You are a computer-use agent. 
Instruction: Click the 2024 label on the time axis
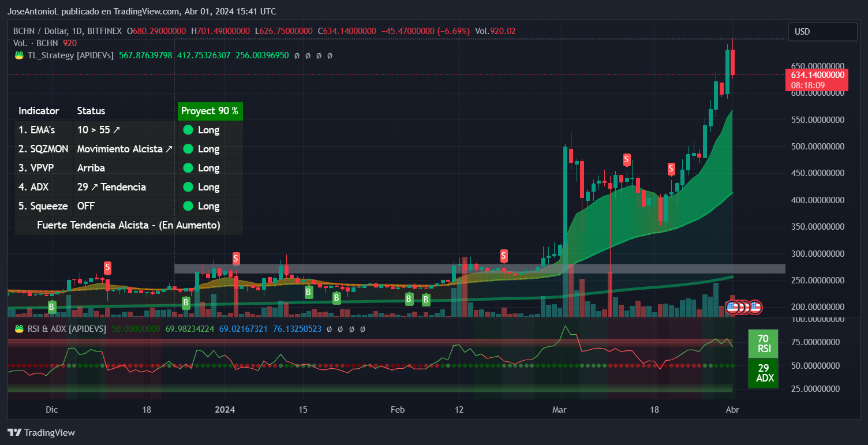point(225,409)
